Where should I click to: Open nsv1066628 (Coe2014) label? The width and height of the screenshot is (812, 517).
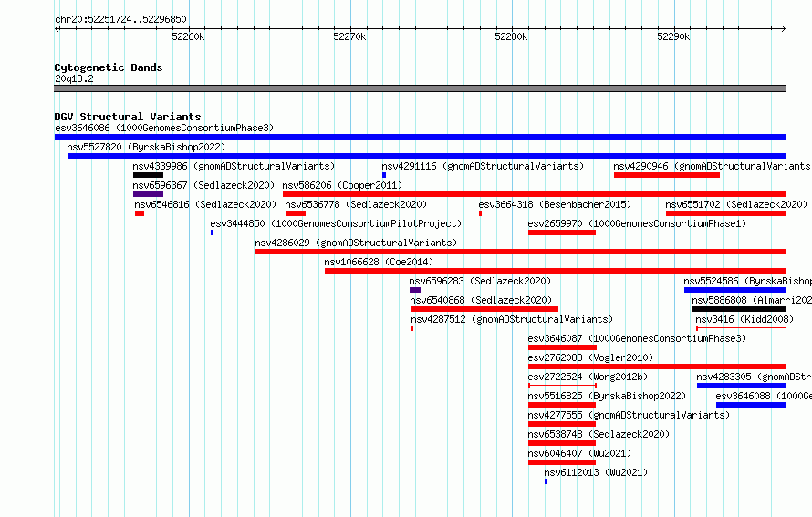379,262
